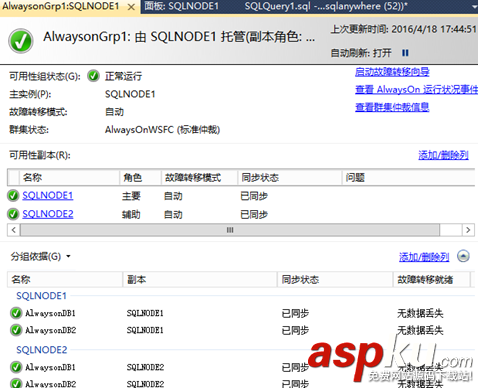The height and width of the screenshot is (388, 478).
Task: Open 查看 AlwaysOn 运行状况事件 link
Action: [x=416, y=89]
